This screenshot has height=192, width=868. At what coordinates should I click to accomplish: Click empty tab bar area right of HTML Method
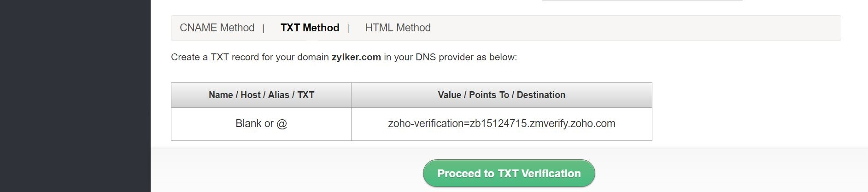click(x=636, y=28)
